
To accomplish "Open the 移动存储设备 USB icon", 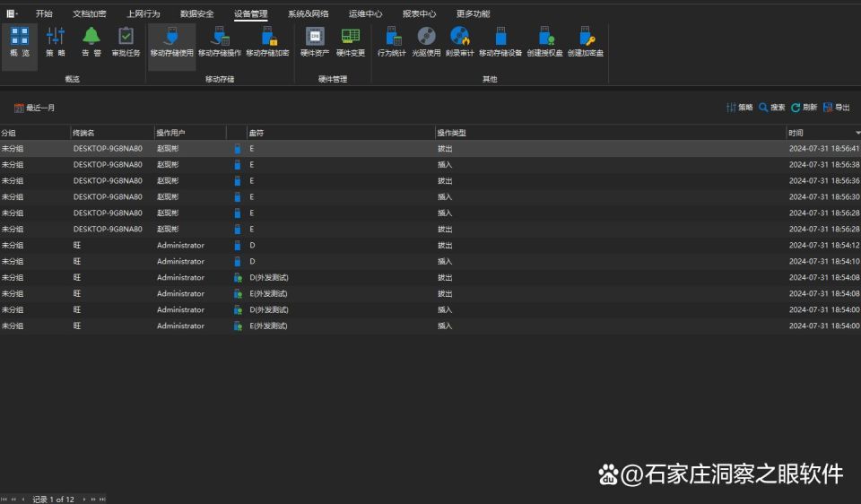I will [x=500, y=42].
